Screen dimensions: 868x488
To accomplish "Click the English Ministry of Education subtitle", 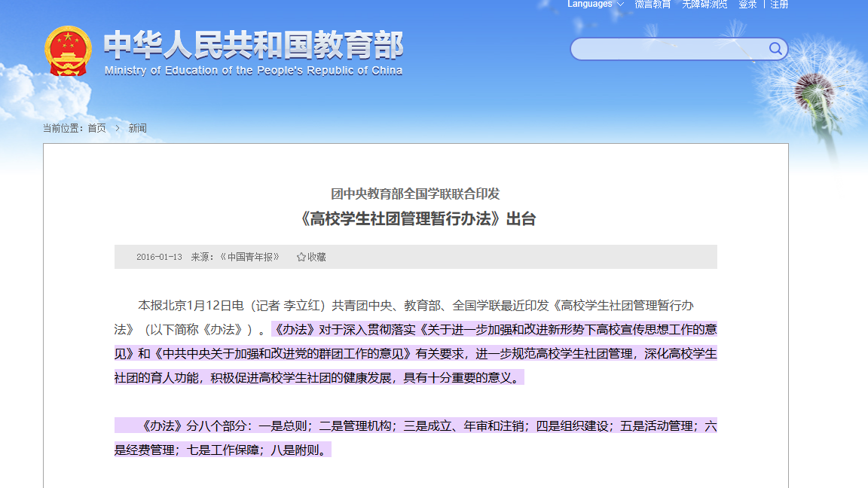I will (x=253, y=71).
